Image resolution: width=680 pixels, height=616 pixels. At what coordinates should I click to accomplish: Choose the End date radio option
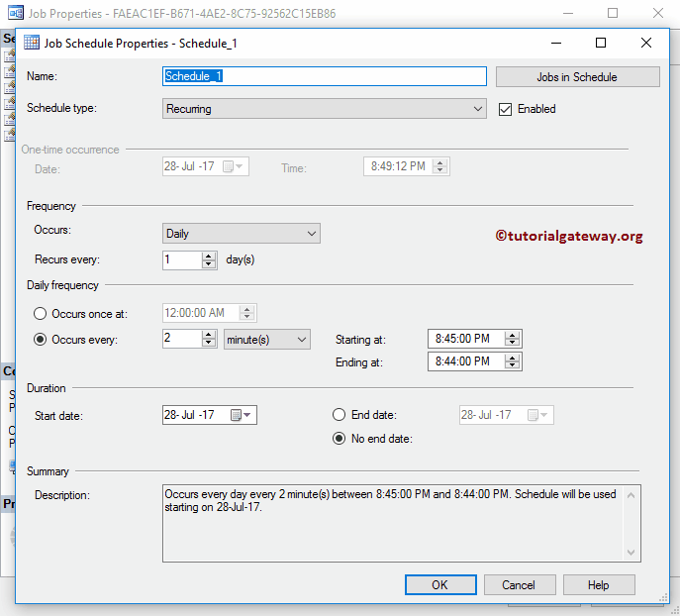[x=340, y=415]
